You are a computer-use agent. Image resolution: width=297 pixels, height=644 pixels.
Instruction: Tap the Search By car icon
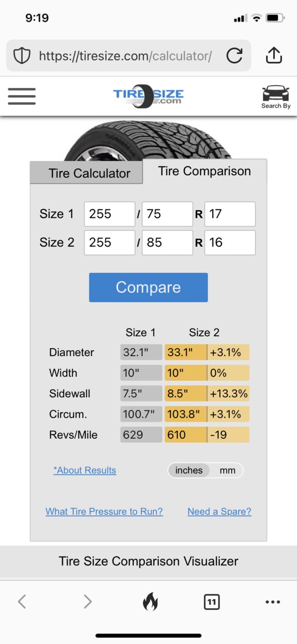276,97
